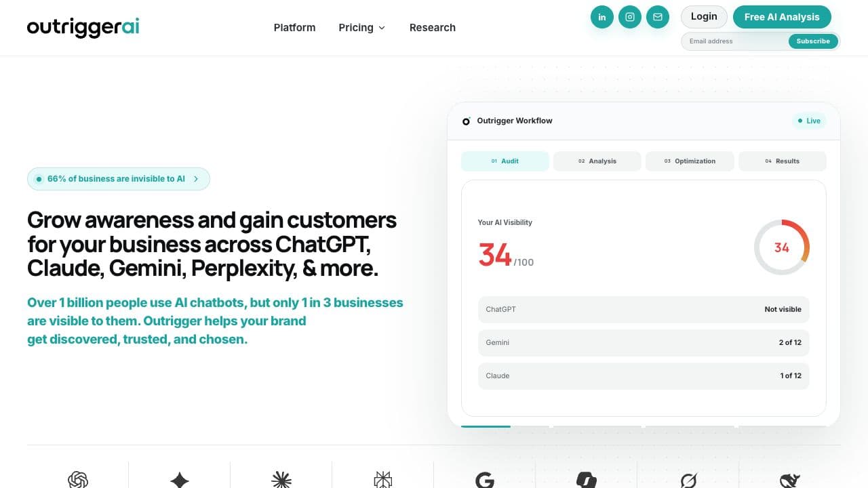Click the Claude 1 of 12 row
Image resolution: width=868 pixels, height=488 pixels.
(x=644, y=375)
